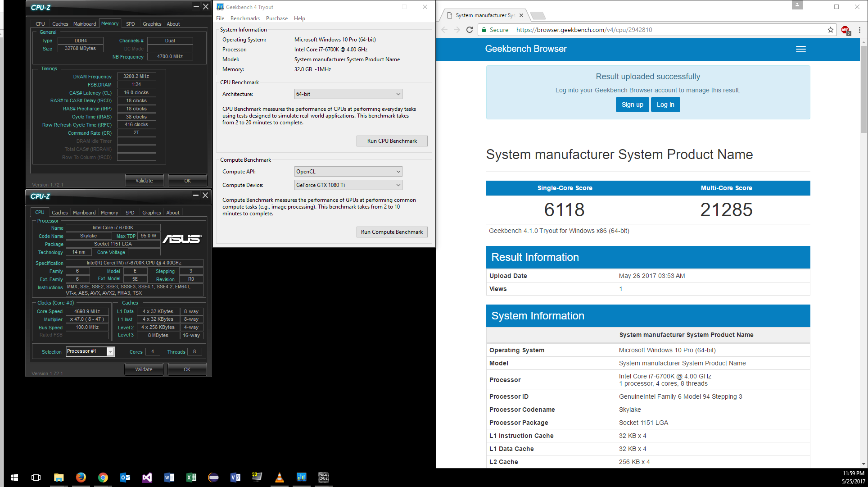
Task: Open VLC media player from the taskbar
Action: click(280, 477)
